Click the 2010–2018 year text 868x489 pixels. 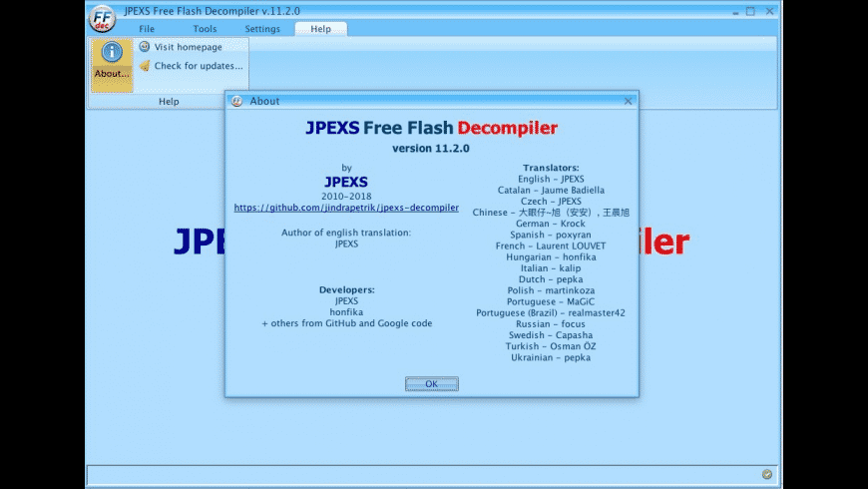346,196
